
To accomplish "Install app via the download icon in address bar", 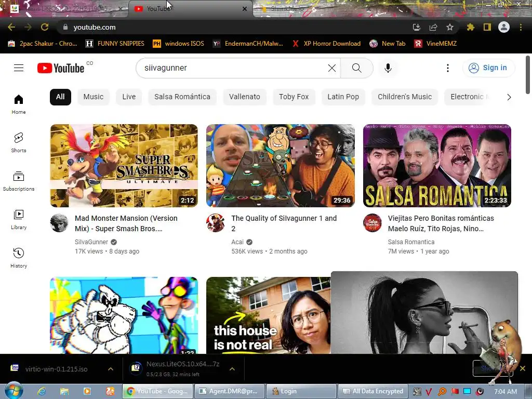I will [x=417, y=27].
